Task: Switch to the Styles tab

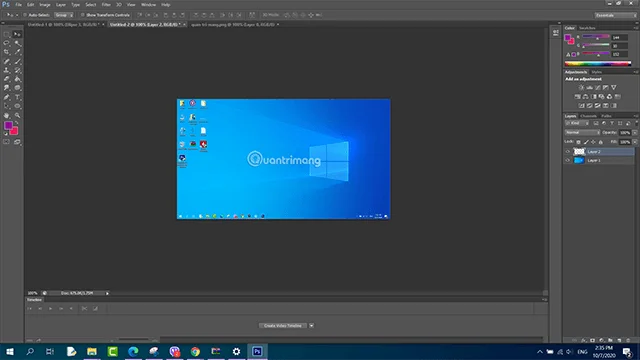Action: (x=596, y=72)
